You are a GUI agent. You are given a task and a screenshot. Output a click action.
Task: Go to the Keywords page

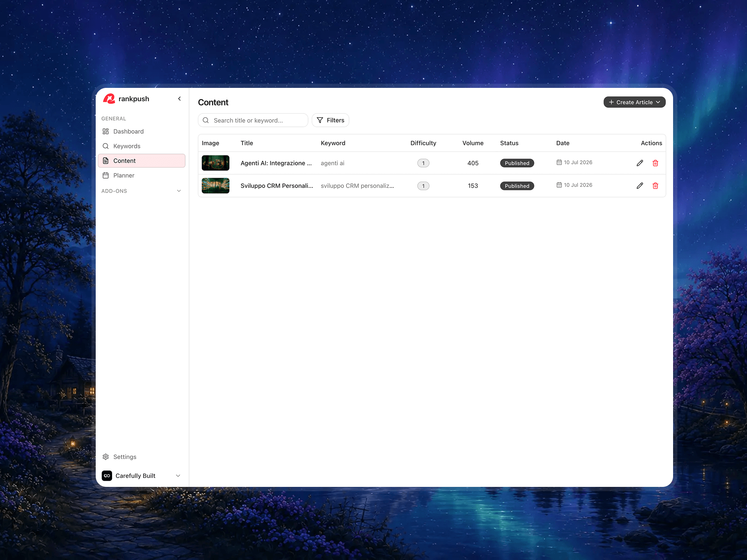(x=142, y=146)
